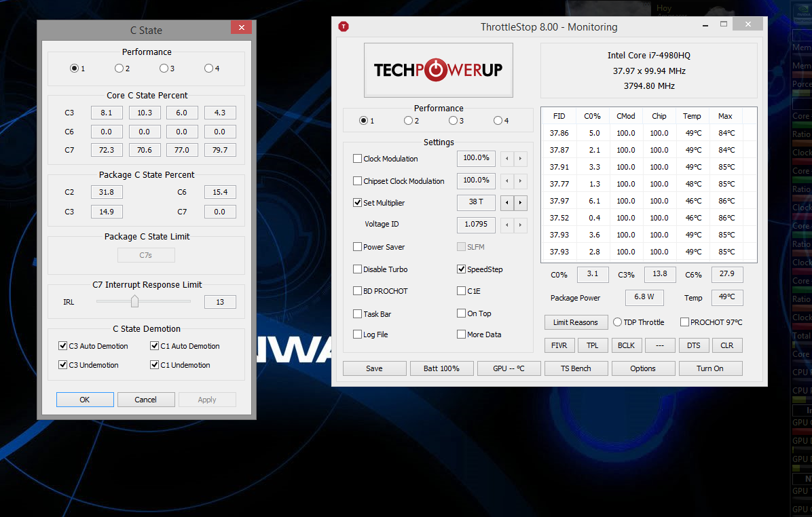Screen dimensions: 812x517
Task: Select the TDP Throttle radio button
Action: [x=617, y=322]
